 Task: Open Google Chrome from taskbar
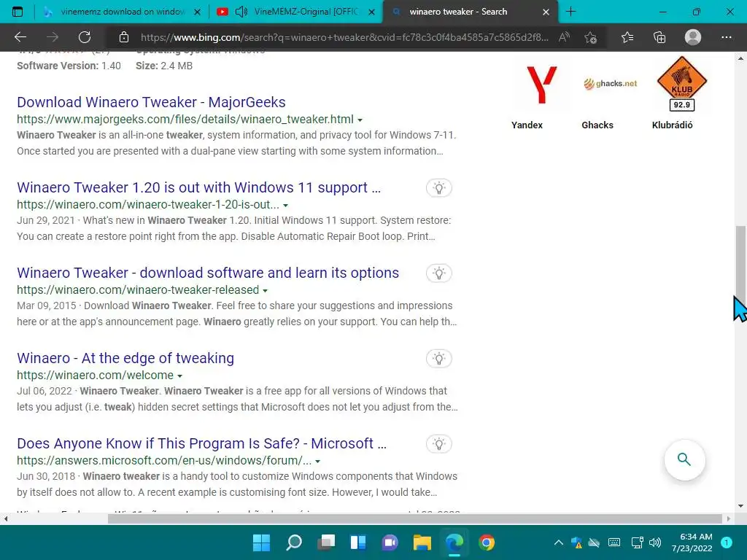tap(487, 542)
